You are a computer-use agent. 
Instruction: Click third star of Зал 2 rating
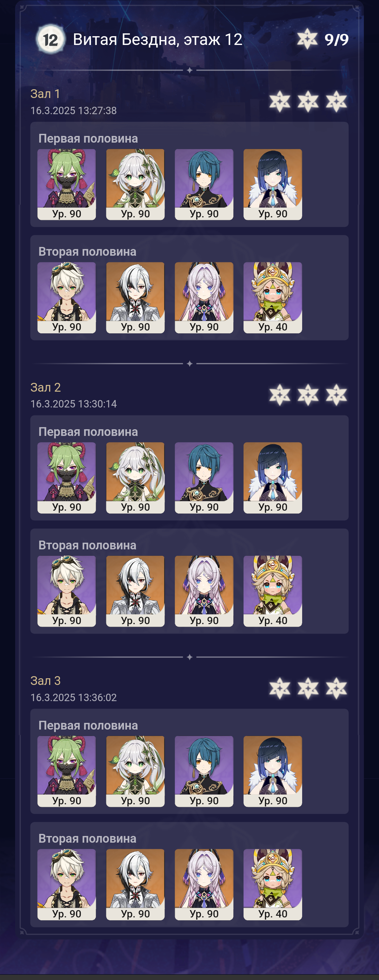337,395
